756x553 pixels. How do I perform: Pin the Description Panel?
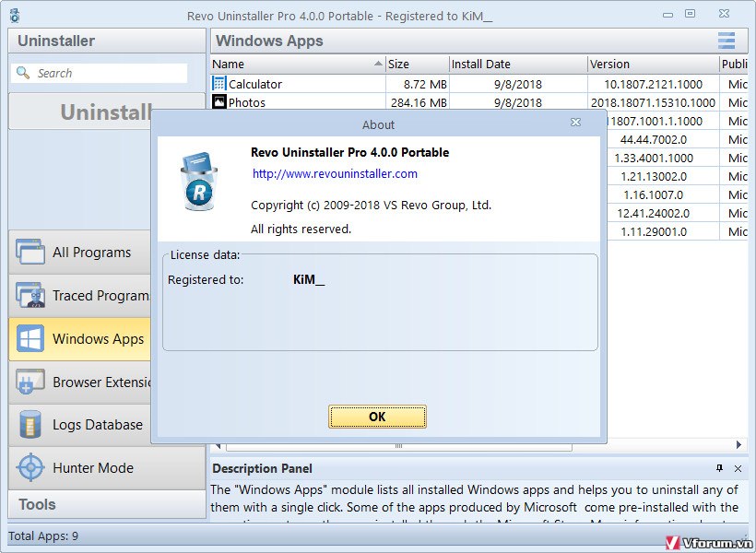(x=719, y=468)
